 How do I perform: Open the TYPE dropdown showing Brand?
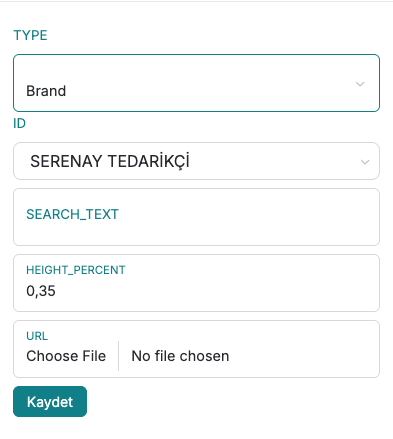196,83
